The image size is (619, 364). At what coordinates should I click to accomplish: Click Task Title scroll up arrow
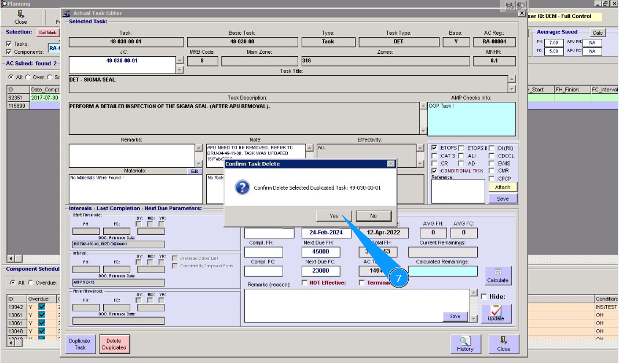[512, 79]
